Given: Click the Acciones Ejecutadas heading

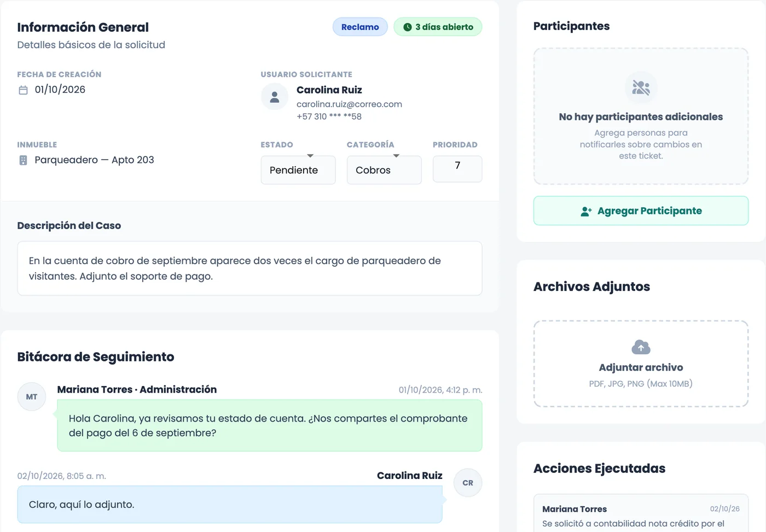Looking at the screenshot, I should tap(599, 469).
